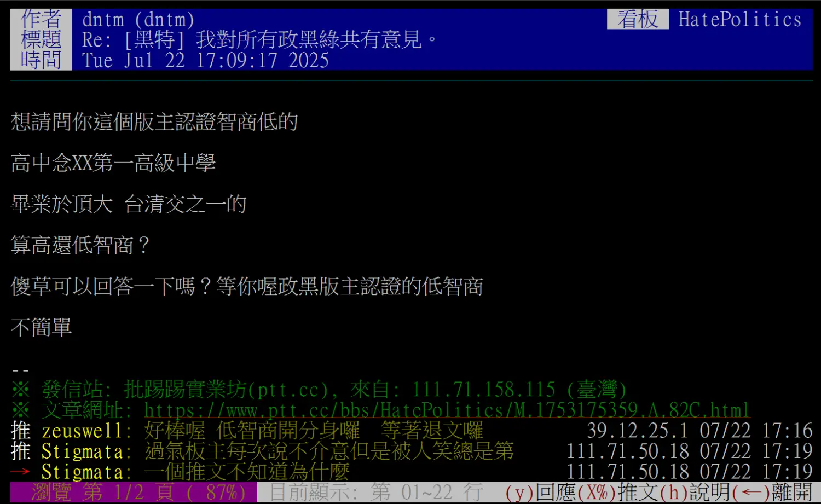The height and width of the screenshot is (504, 821).
Task: Click the sender IP 111.71.158.115 text
Action: tap(484, 390)
